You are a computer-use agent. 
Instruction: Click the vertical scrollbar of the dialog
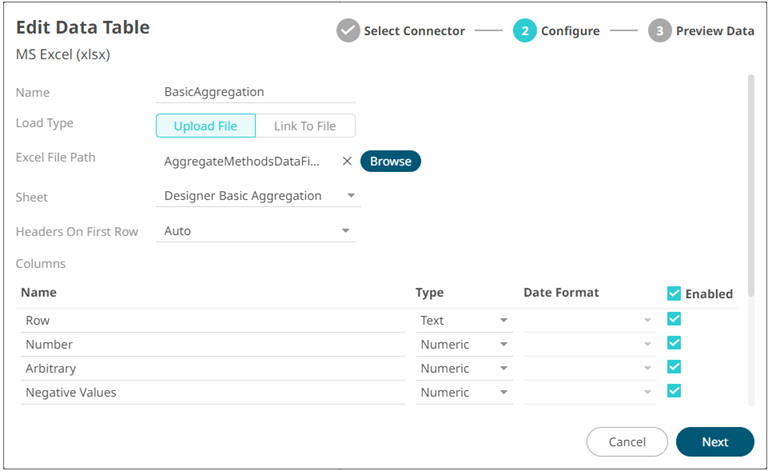point(751,180)
